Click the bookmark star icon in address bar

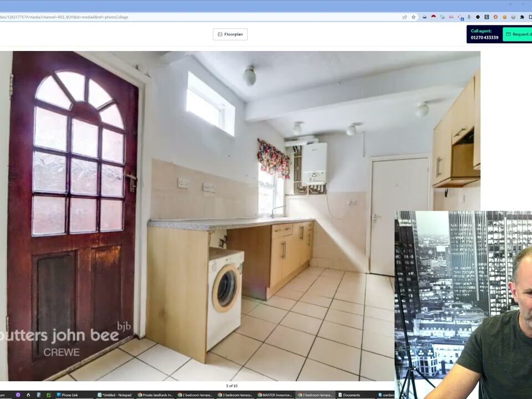413,17
